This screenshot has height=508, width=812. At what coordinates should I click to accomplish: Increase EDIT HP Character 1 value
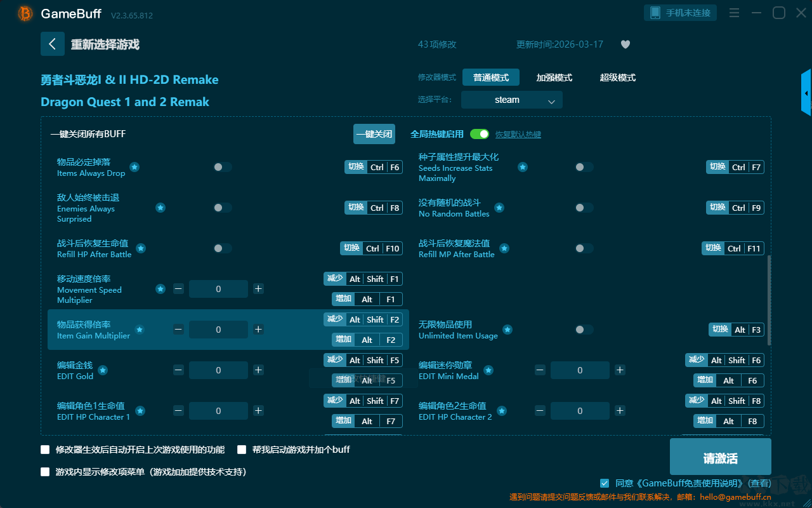(x=258, y=411)
